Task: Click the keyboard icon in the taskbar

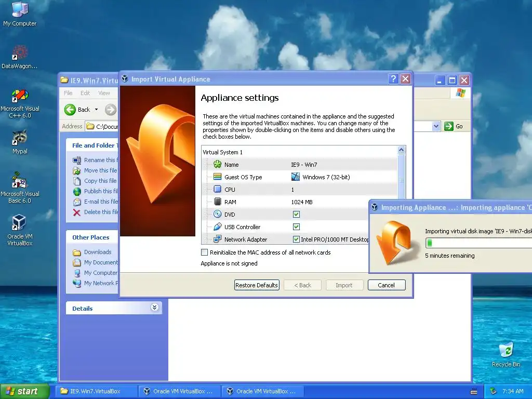Action: pyautogui.click(x=474, y=392)
